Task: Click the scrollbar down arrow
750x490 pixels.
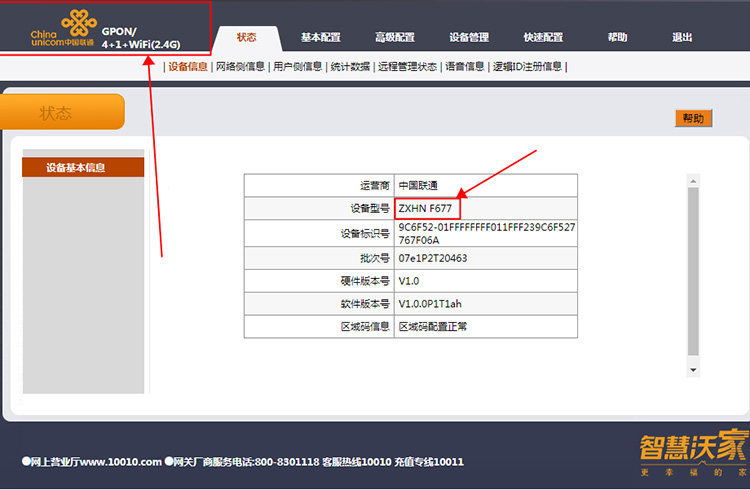Action: 693,370
